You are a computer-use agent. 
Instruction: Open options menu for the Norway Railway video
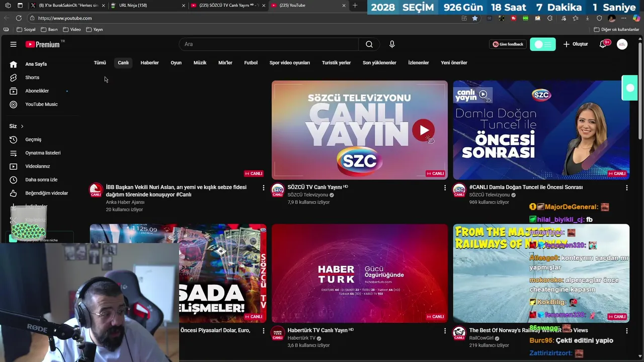[x=626, y=331]
